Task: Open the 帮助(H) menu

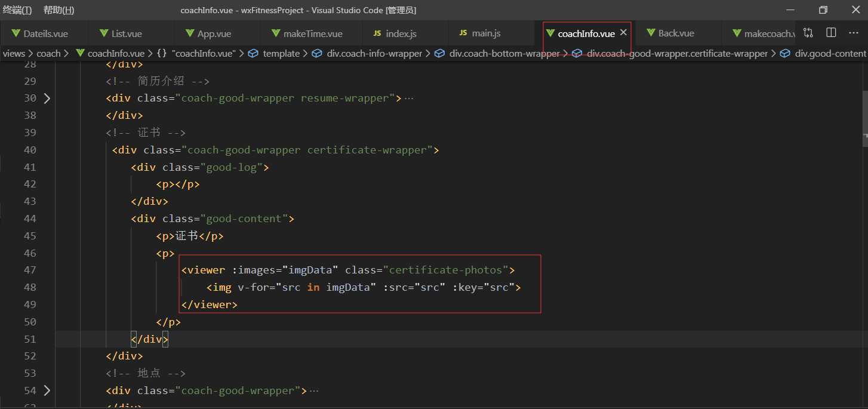Action: tap(59, 10)
